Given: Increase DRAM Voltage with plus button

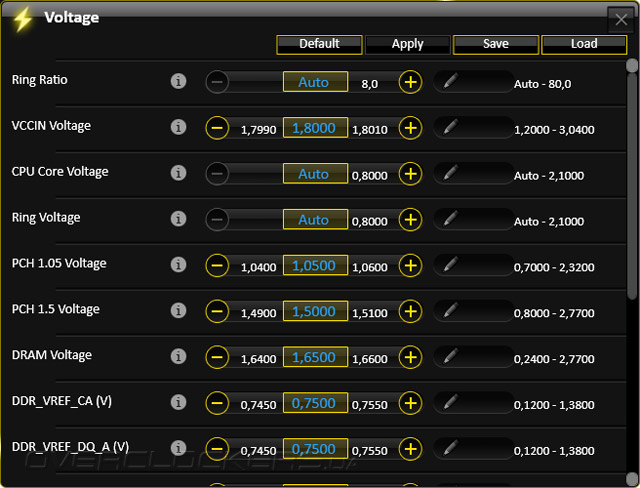Looking at the screenshot, I should tap(410, 357).
